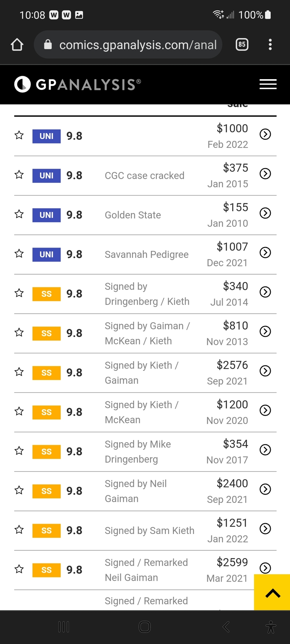This screenshot has height=644, width=290.
Task: Expand the CGC case cracked sale details arrow
Action: pos(265,174)
